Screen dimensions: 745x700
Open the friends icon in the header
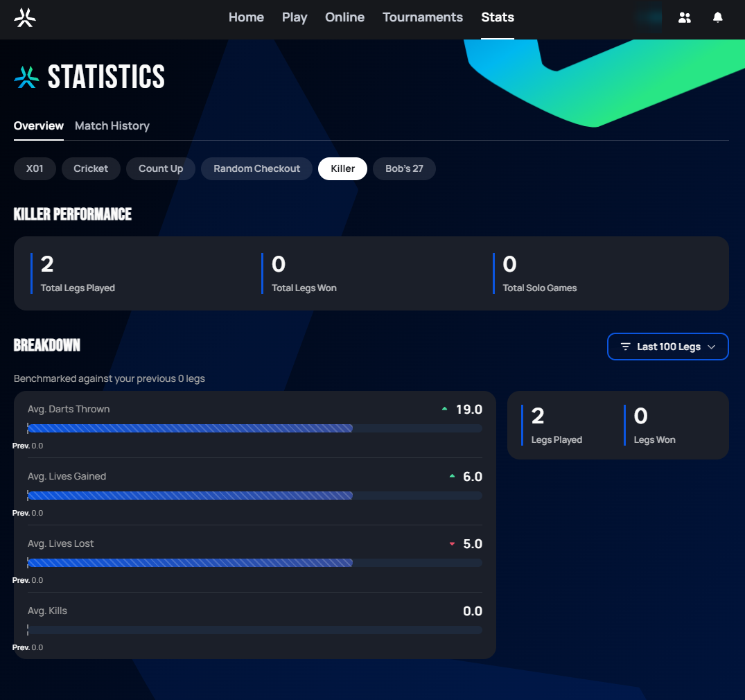pos(684,17)
